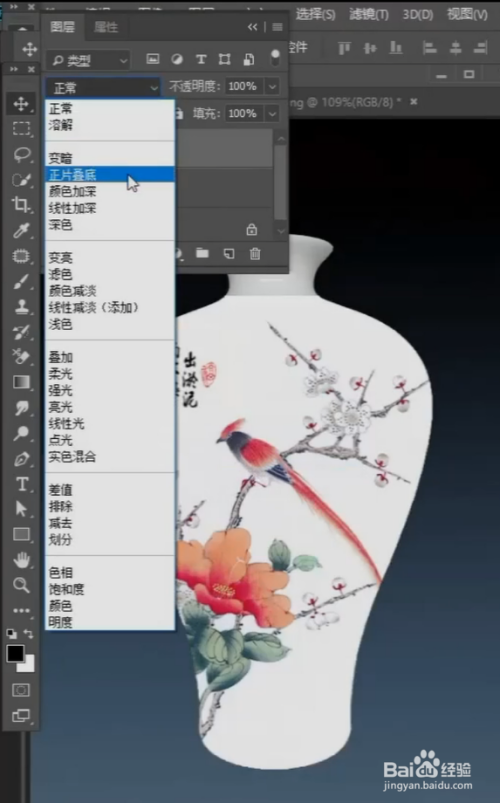The image size is (500, 803).
Task: Swap foreground and background colors
Action: [28, 633]
